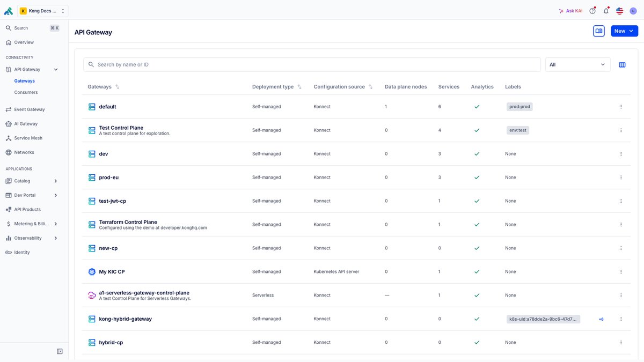The height and width of the screenshot is (362, 644).
Task: Open the All filter dropdown
Action: (x=578, y=65)
